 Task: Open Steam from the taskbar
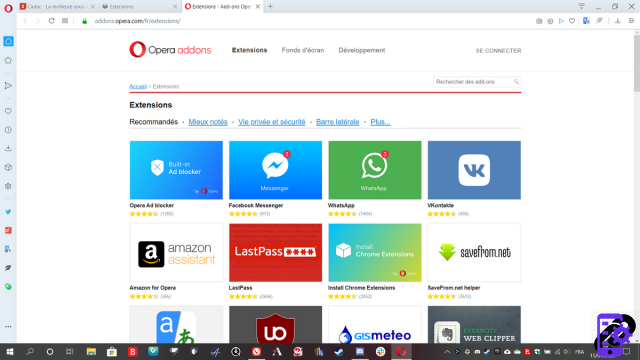coord(339,351)
